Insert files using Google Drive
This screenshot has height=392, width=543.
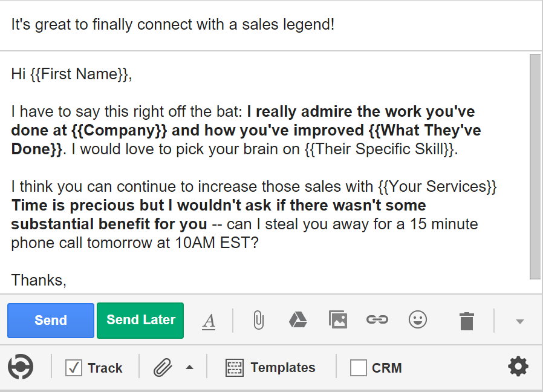click(298, 319)
